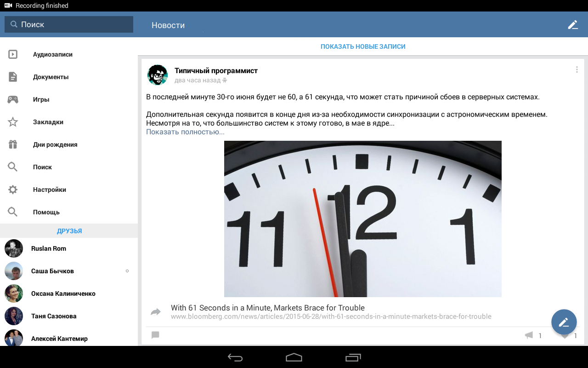This screenshot has width=588, height=368.
Task: Open Оксана Калиниченко's avatar
Action: [x=14, y=293]
